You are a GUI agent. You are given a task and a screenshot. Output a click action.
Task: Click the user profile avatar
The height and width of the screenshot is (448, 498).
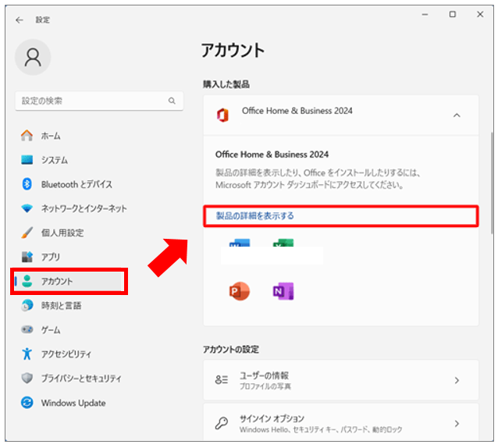pyautogui.click(x=33, y=57)
